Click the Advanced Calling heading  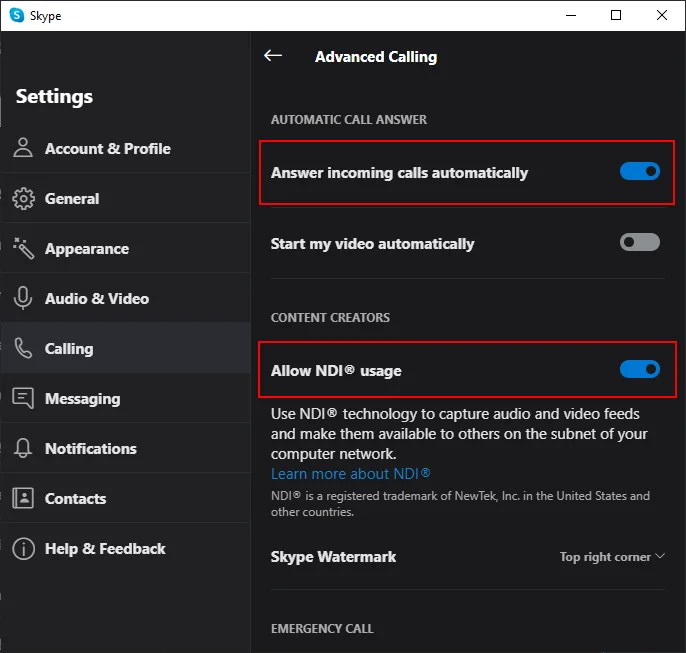pyautogui.click(x=376, y=57)
